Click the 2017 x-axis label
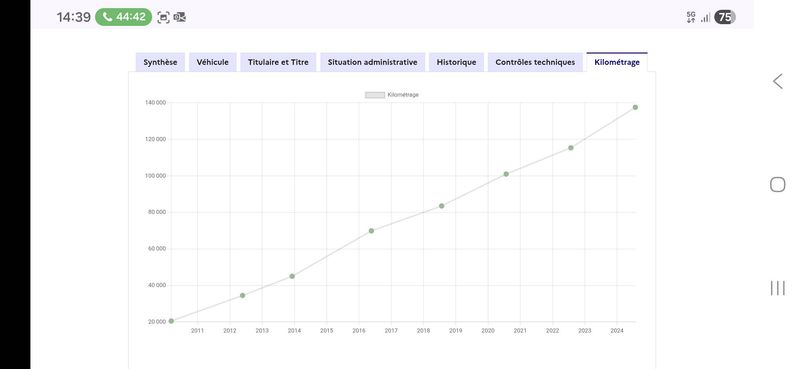 (391, 331)
